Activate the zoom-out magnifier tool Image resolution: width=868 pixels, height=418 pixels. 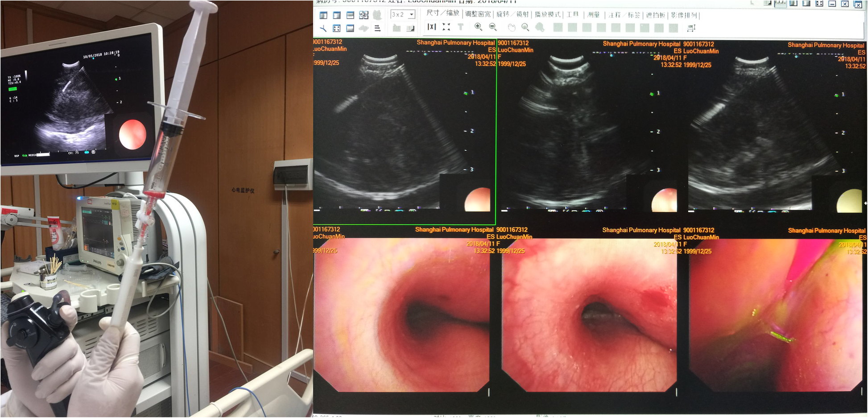coord(492,27)
